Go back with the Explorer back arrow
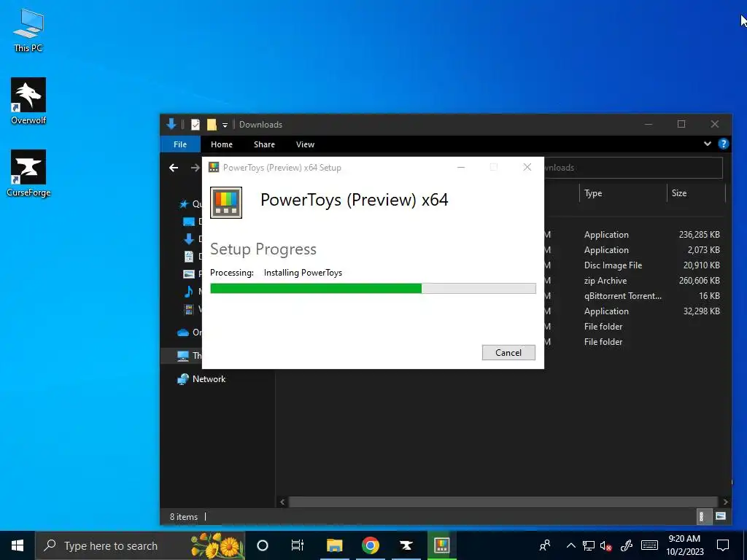The width and height of the screenshot is (747, 560). [x=174, y=168]
